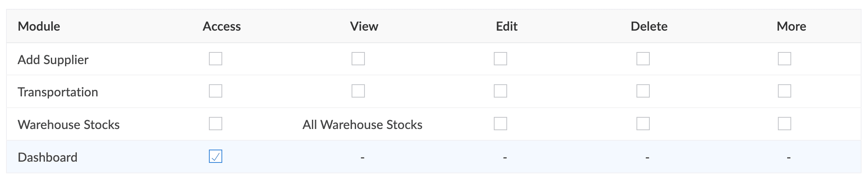This screenshot has height=179, width=868.
Task: Toggle More checkbox for Transportation
Action: coord(784,91)
